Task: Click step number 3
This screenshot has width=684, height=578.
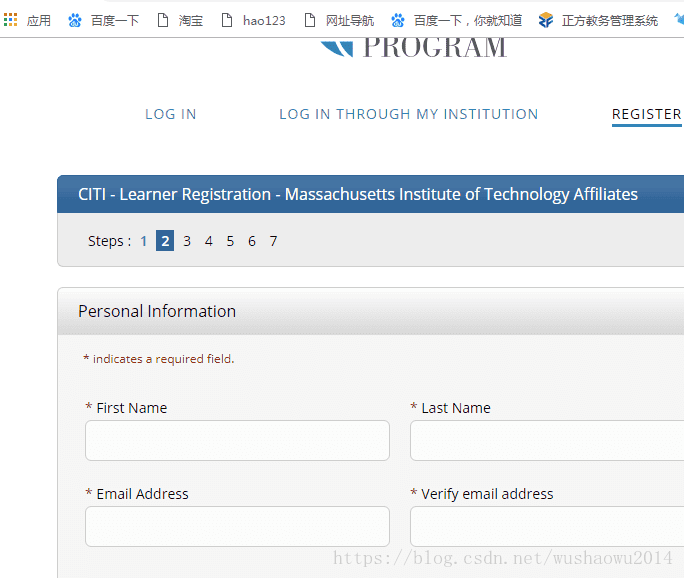Action: coord(187,241)
